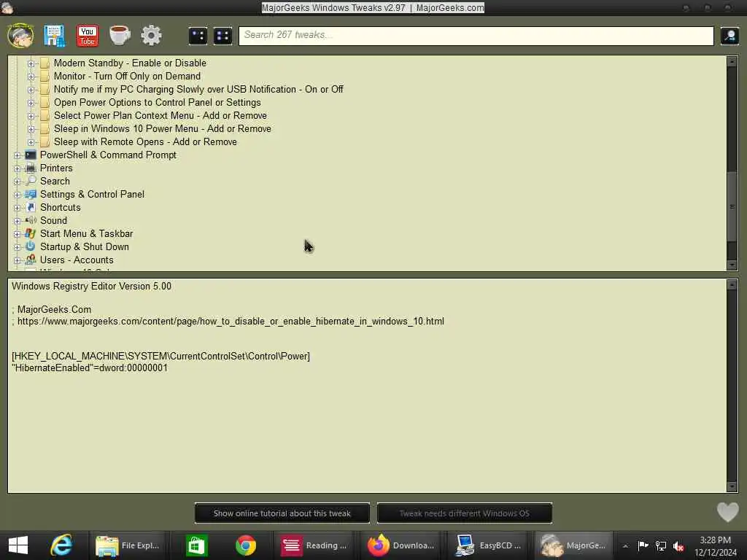The height and width of the screenshot is (560, 747).
Task: Click the Users - Accounts people icon
Action: pyautogui.click(x=31, y=260)
